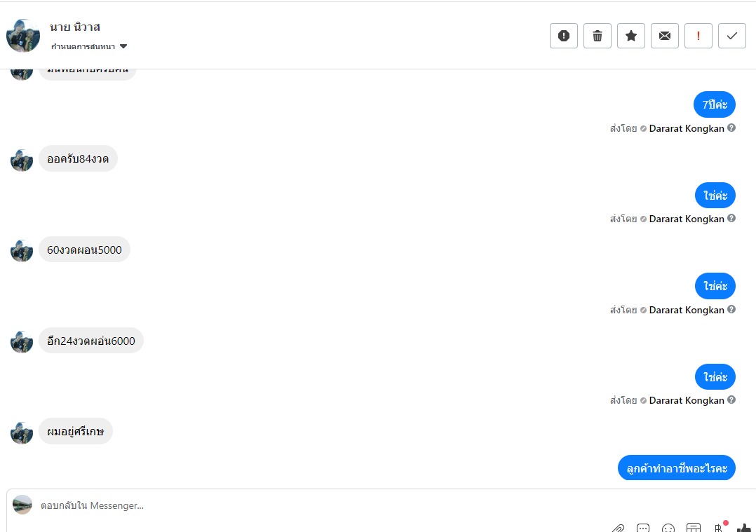The image size is (756, 532).
Task: Click the baht payment request icon
Action: click(x=718, y=527)
